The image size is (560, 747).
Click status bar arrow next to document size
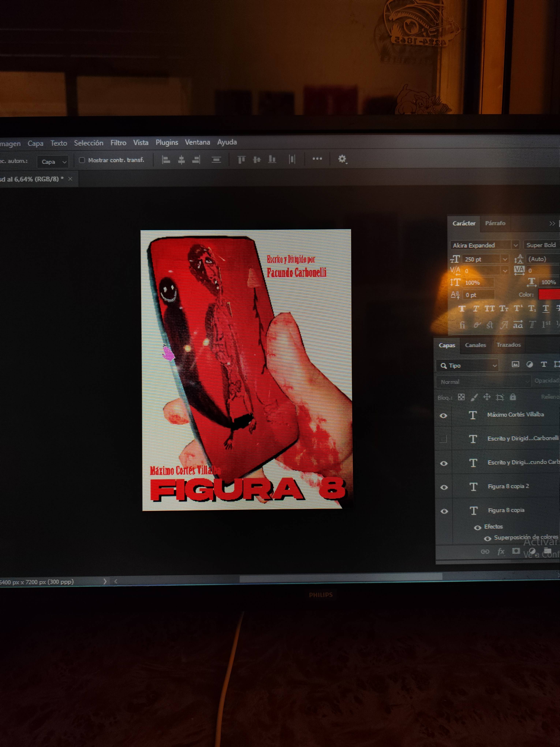point(105,581)
